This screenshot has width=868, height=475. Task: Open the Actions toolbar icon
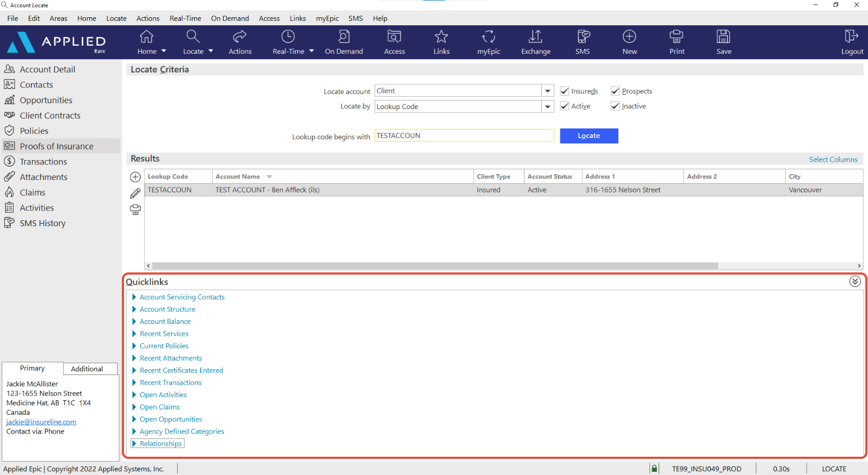coord(240,37)
